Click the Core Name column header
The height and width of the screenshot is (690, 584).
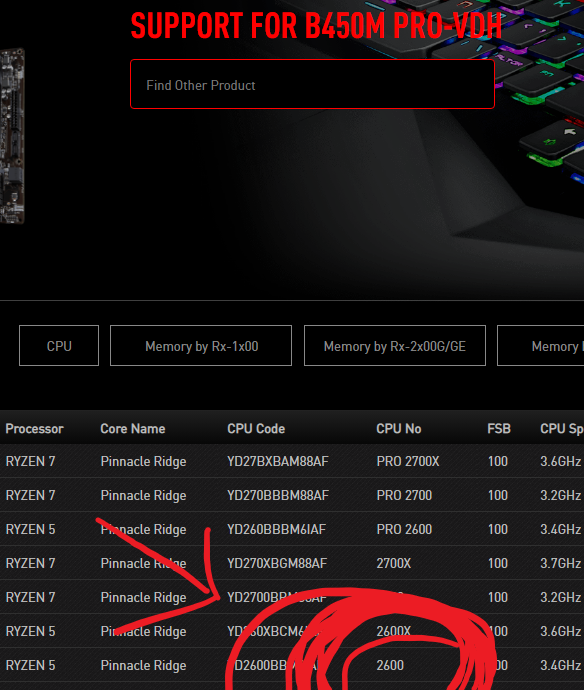tap(133, 429)
